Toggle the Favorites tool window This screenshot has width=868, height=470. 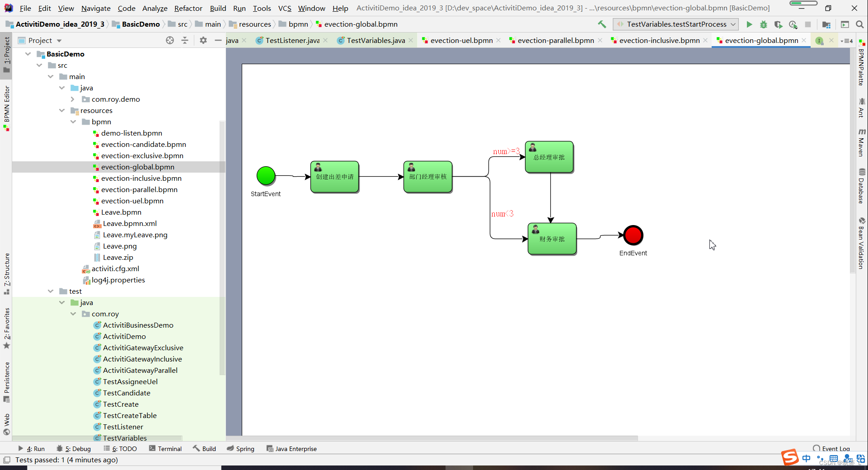6,328
